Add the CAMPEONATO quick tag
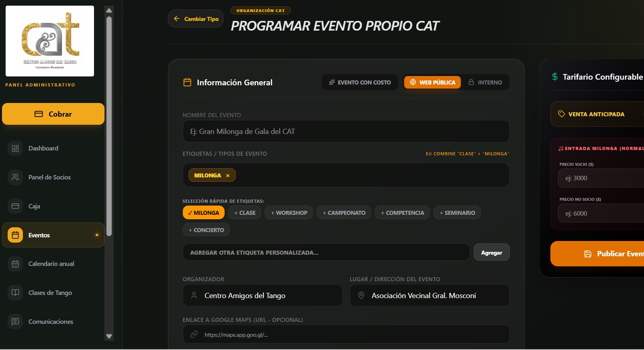Viewport: 644px width, 350px height. pyautogui.click(x=344, y=212)
